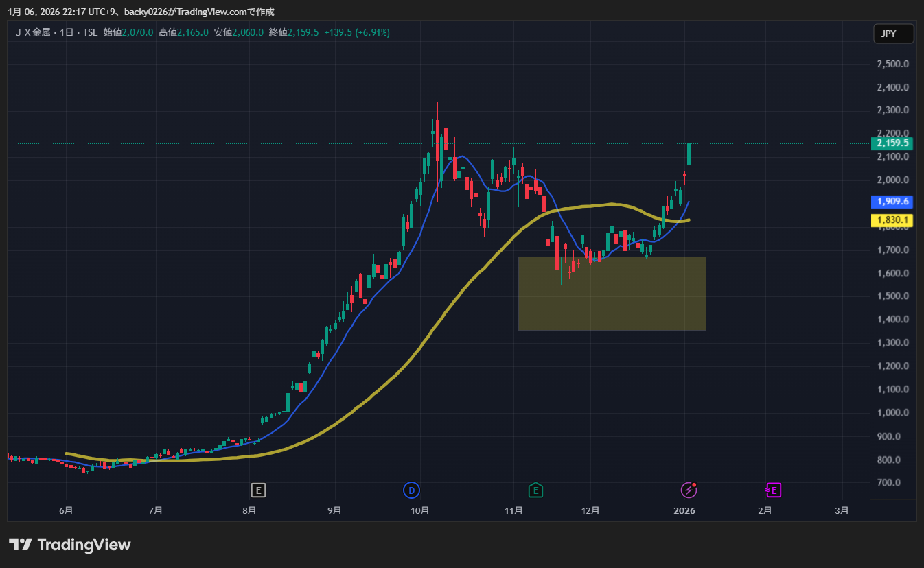Click the 6月 label on the time axis
The image size is (924, 568).
pos(66,510)
